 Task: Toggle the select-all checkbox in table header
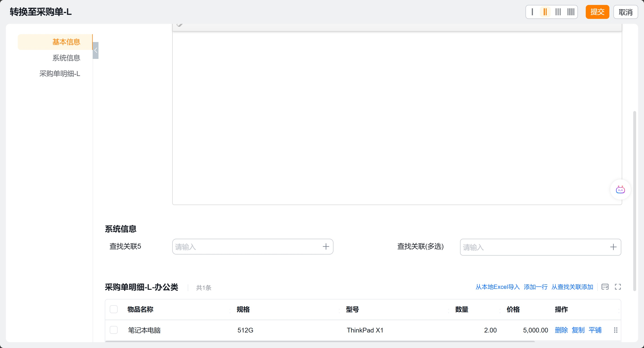pyautogui.click(x=114, y=309)
